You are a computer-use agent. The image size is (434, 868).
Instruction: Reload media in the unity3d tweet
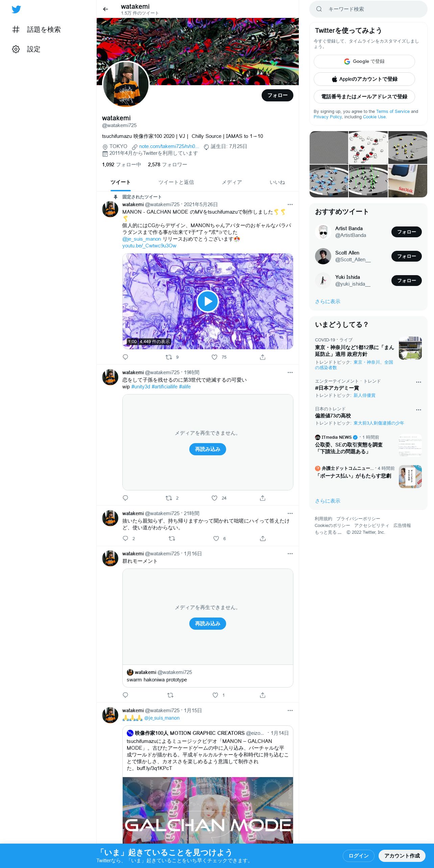click(x=208, y=449)
